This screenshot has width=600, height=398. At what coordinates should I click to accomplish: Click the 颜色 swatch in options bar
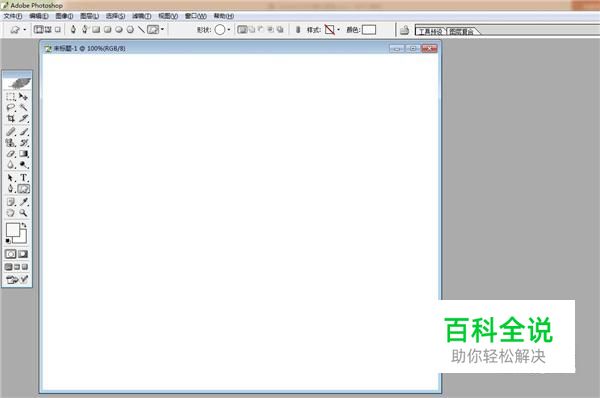coord(369,29)
